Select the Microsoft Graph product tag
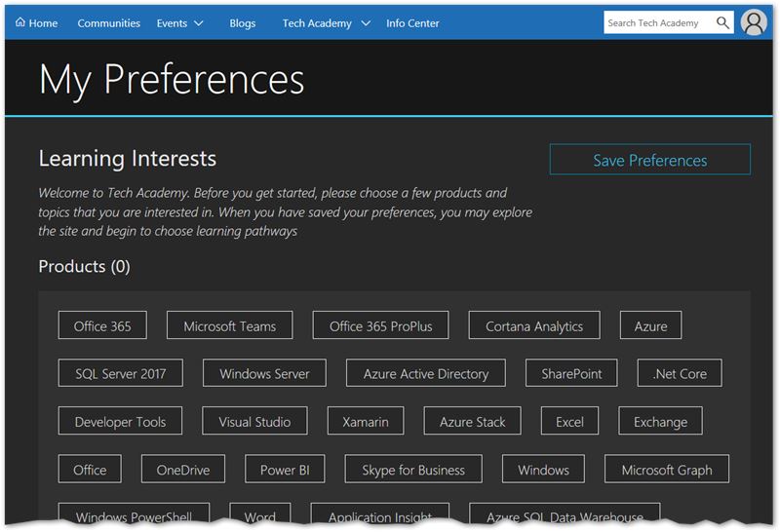 (667, 469)
